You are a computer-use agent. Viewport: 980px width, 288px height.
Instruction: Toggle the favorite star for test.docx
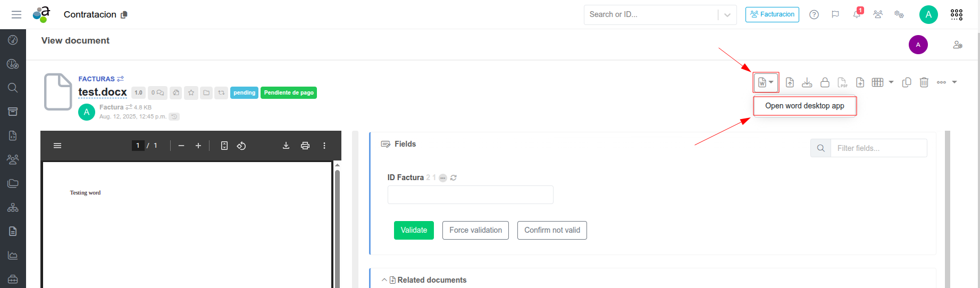coord(191,92)
